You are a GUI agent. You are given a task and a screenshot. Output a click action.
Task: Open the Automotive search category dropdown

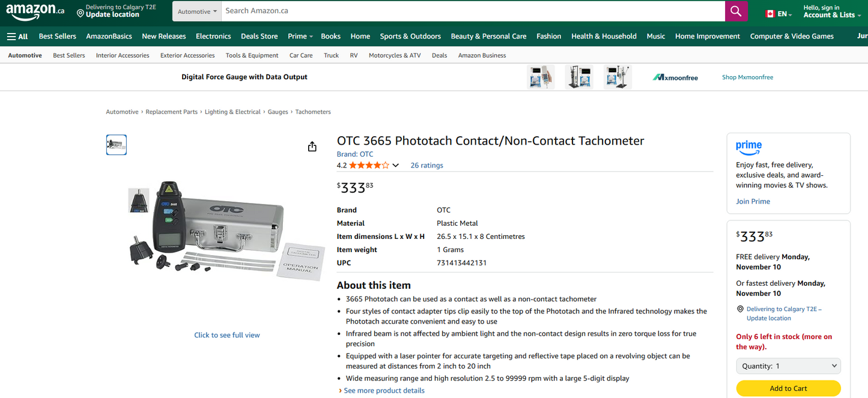(197, 10)
